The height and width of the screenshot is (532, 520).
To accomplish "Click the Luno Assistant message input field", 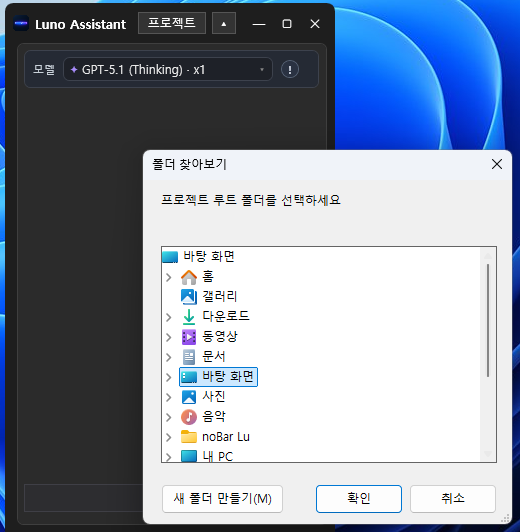I will coord(84,498).
